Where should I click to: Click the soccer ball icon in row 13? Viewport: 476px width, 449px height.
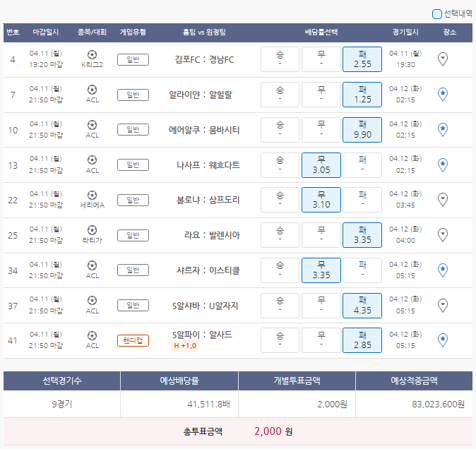tap(92, 160)
